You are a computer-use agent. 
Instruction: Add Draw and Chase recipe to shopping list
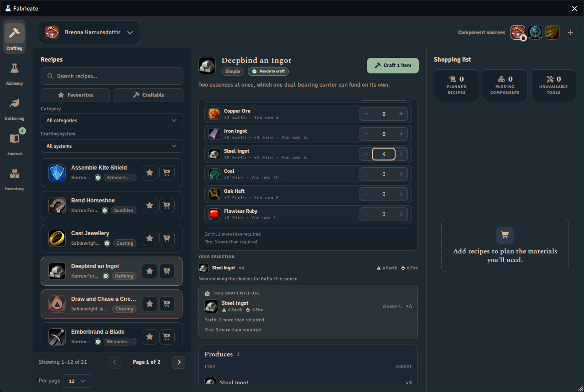click(x=167, y=304)
